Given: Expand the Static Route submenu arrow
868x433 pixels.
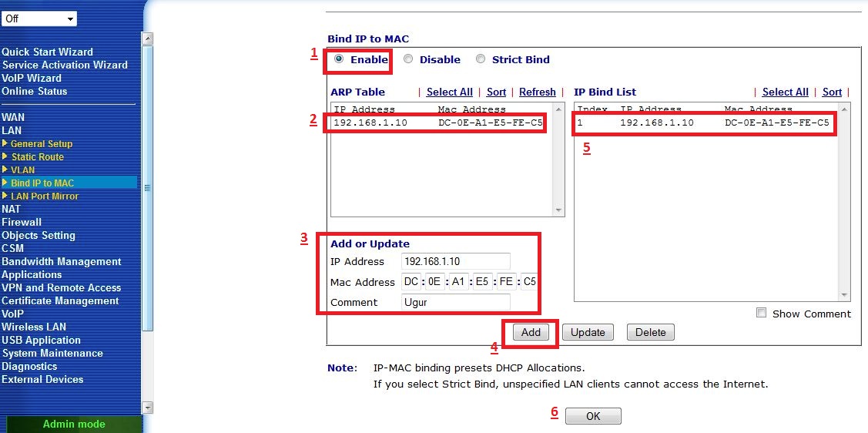Looking at the screenshot, I should [5, 156].
